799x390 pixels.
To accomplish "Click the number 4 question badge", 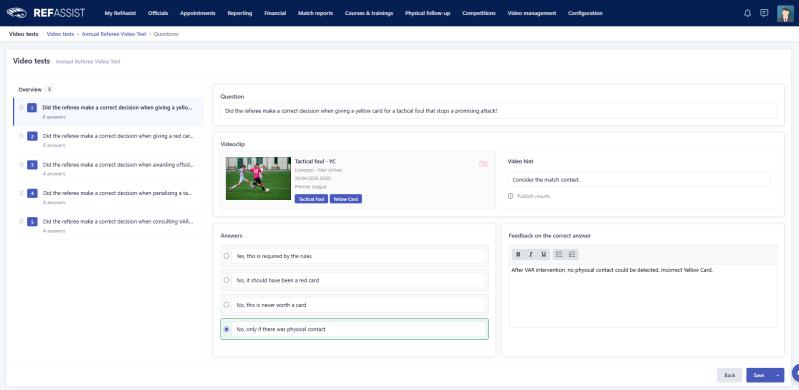I will pyautogui.click(x=32, y=193).
